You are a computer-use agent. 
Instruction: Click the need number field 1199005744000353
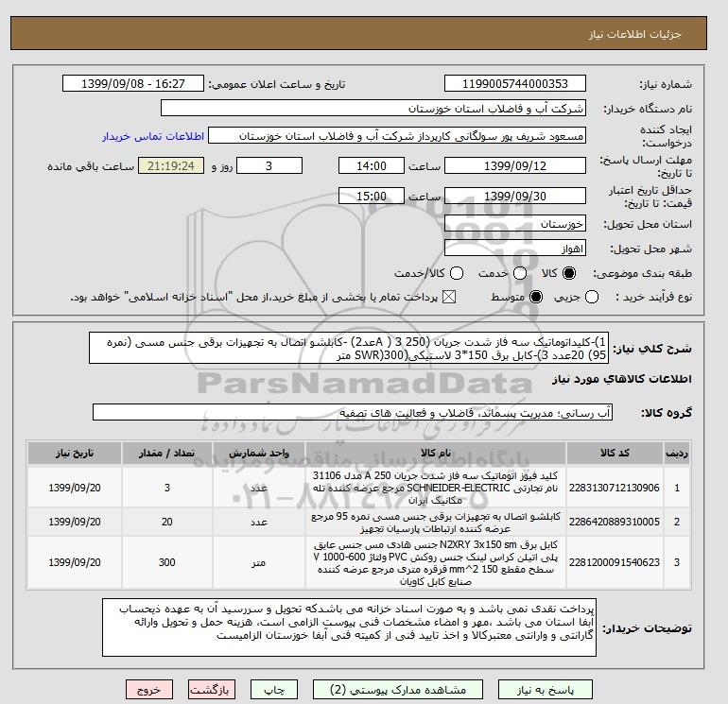pos(515,83)
